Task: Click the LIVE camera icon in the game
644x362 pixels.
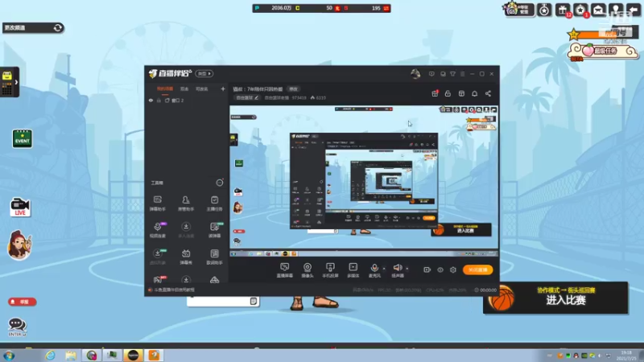Action: click(x=19, y=208)
